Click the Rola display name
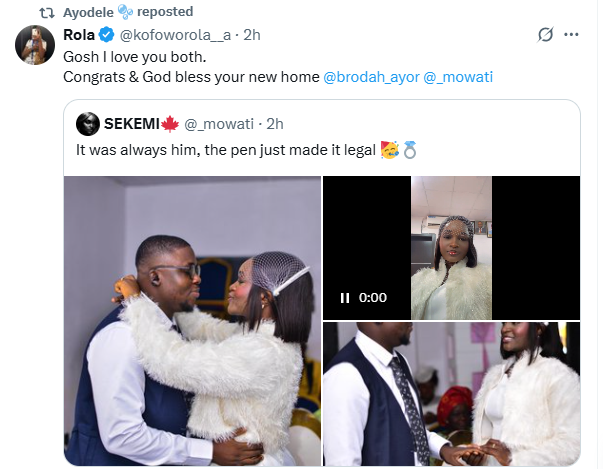This screenshot has width=603, height=469. click(x=78, y=35)
